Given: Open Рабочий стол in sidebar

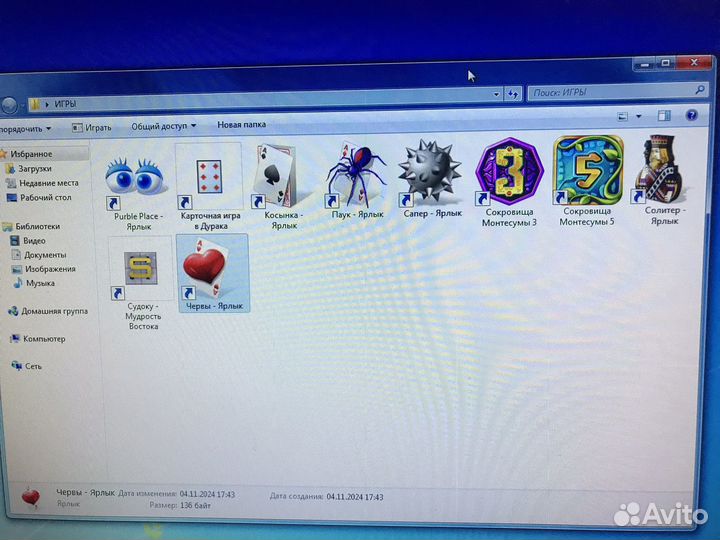Looking at the screenshot, I should (44, 197).
